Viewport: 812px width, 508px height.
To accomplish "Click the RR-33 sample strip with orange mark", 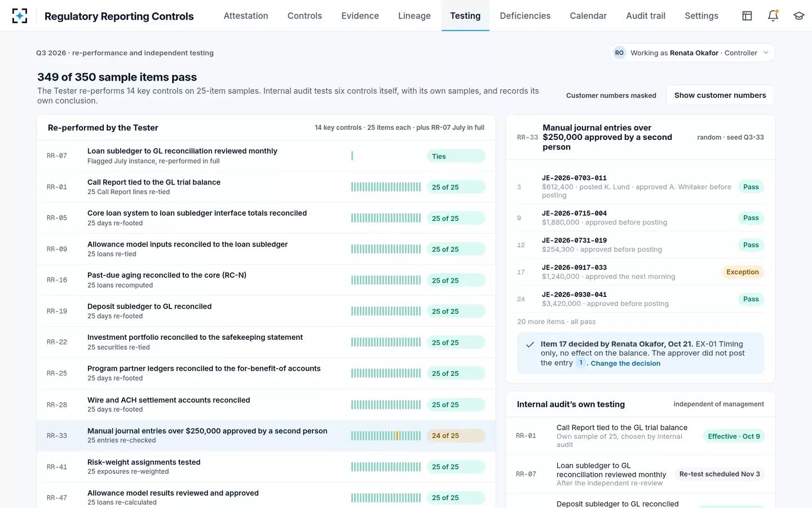I will pyautogui.click(x=386, y=436).
